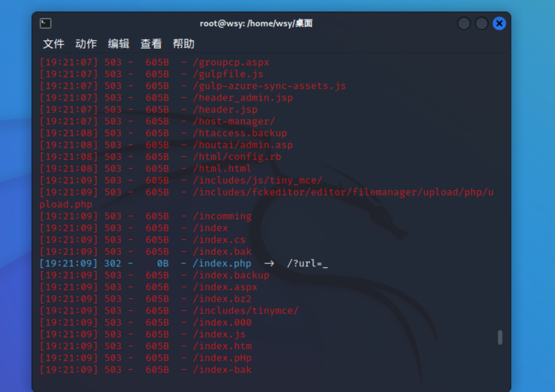The width and height of the screenshot is (555, 392).
Task: Click the /gulp-azure-sync-assets.js path
Action: point(269,86)
